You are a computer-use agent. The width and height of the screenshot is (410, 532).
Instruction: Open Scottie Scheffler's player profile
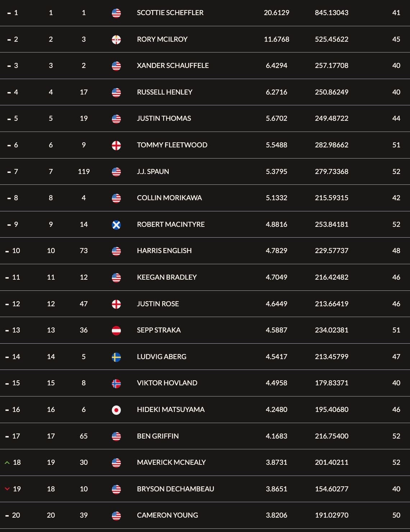(170, 13)
